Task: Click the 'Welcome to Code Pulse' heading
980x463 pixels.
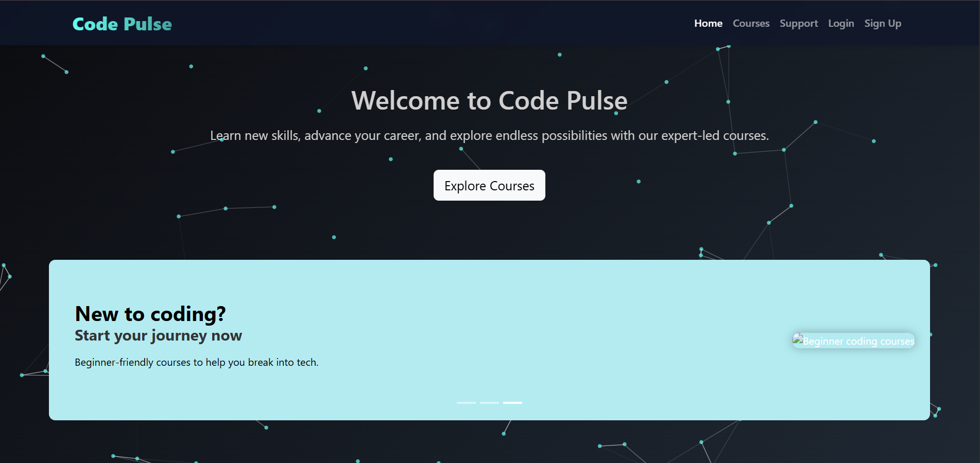Action: pyautogui.click(x=489, y=101)
